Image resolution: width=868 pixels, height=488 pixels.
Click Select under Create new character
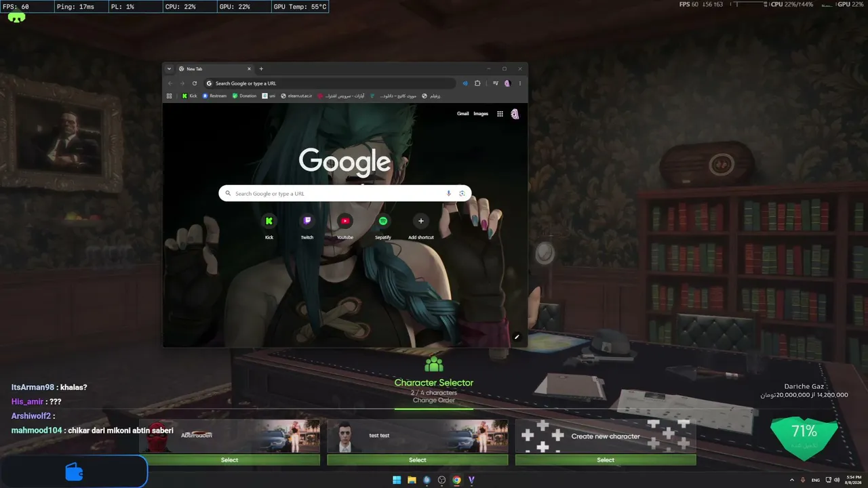[x=606, y=460]
